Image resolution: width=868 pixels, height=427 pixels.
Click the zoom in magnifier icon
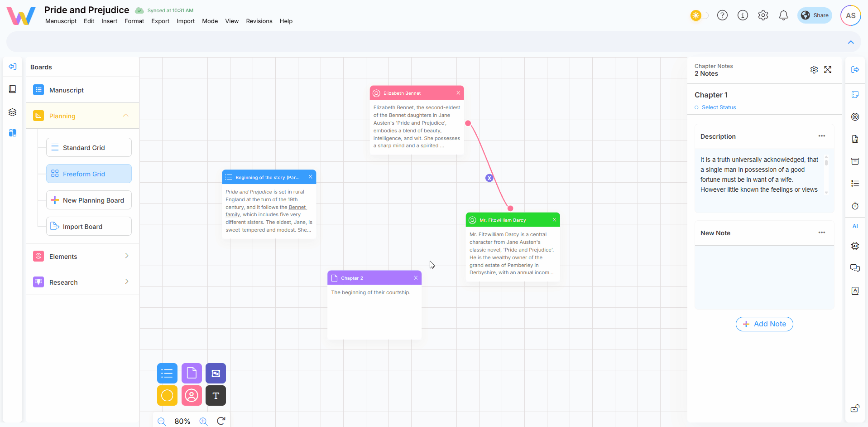[203, 421]
